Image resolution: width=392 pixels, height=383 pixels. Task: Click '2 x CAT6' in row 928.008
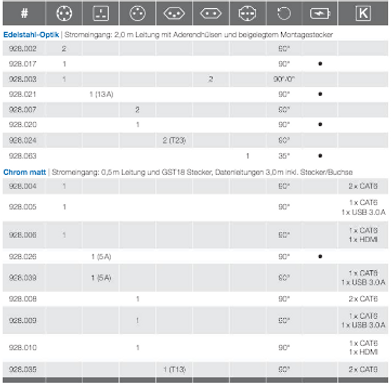(x=363, y=299)
